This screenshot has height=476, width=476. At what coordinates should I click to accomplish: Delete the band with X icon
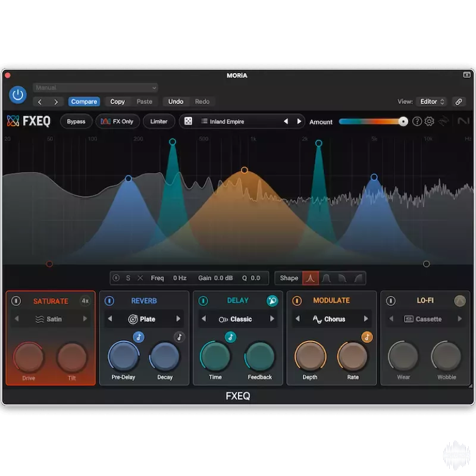140,278
